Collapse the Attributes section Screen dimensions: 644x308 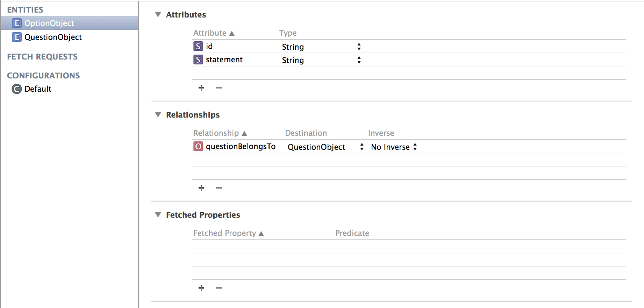pos(158,15)
